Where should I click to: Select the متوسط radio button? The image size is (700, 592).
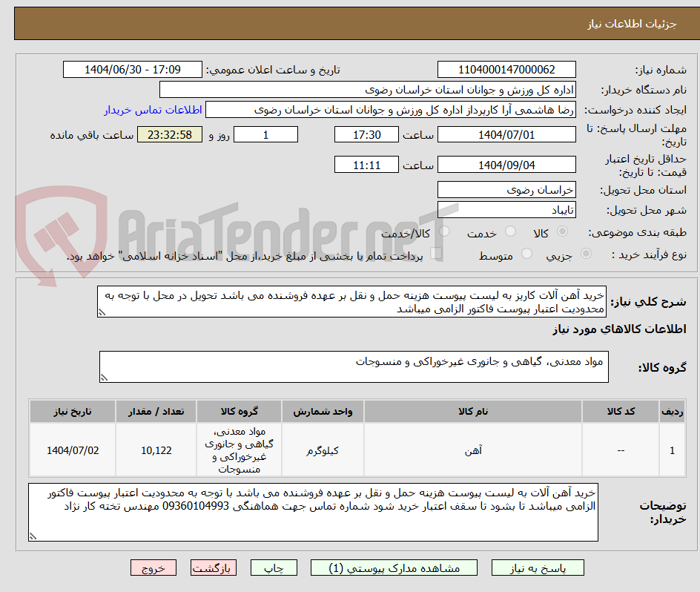tap(527, 253)
